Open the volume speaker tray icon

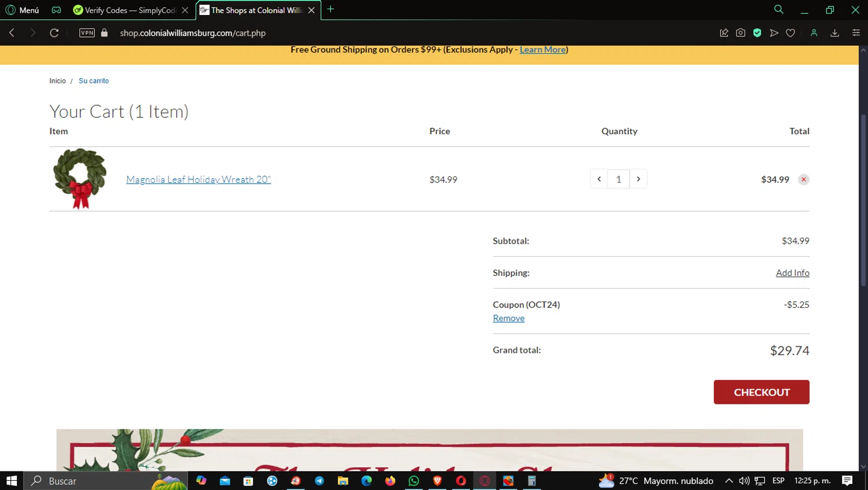(744, 481)
